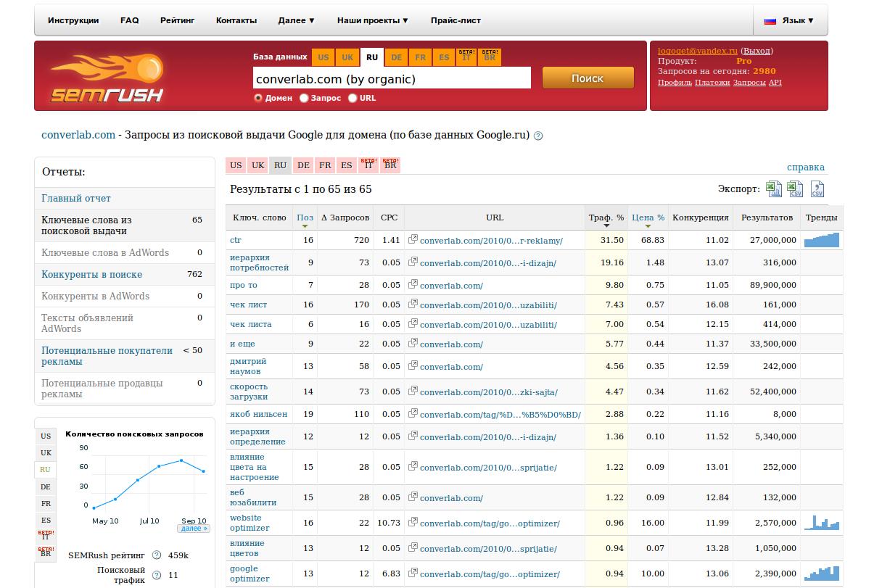
Task: Open external link icon for про то row
Action: 413,284
